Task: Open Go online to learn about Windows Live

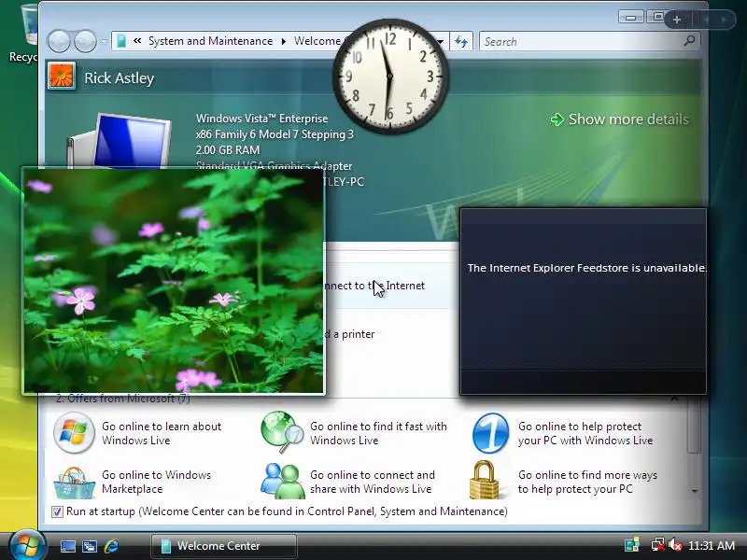Action: pos(162,433)
